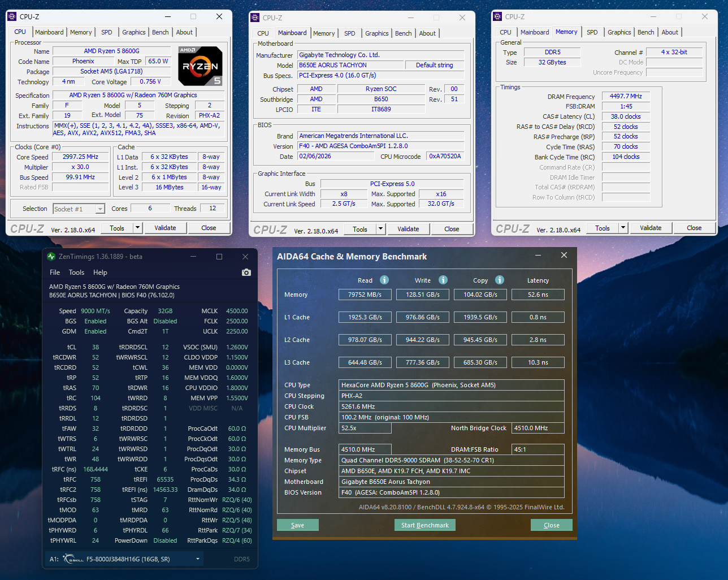Open the Tools dropdown arrow in CPU-Z CPU window
Image resolution: width=728 pixels, height=580 pixels.
(137, 228)
